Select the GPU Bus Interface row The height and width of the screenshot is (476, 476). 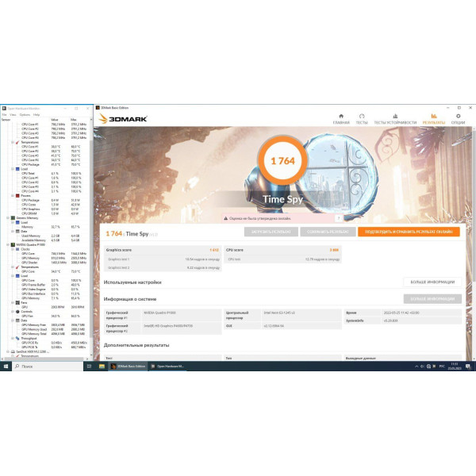click(x=45, y=294)
